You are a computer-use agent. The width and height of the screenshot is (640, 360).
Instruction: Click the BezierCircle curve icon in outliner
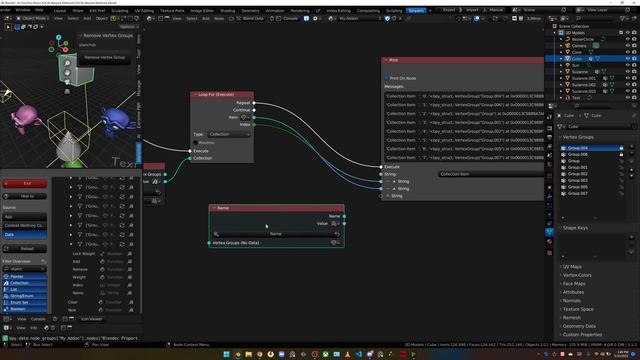[568, 39]
